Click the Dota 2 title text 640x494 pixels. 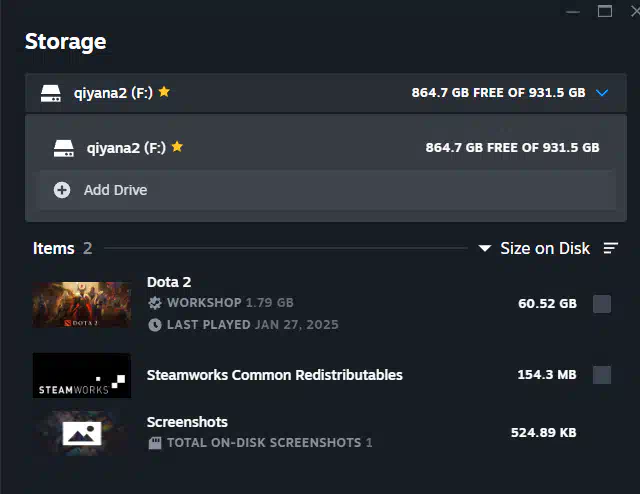[169, 282]
